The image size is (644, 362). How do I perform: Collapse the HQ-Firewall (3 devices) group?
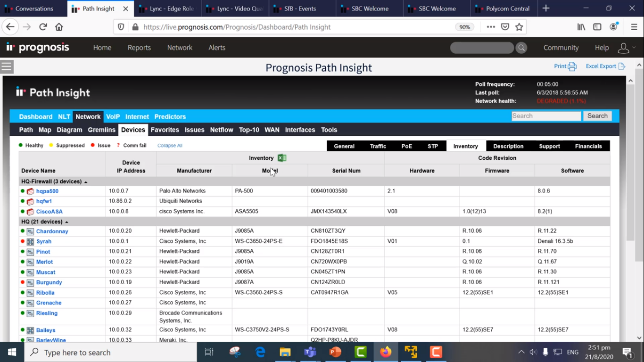click(85, 182)
